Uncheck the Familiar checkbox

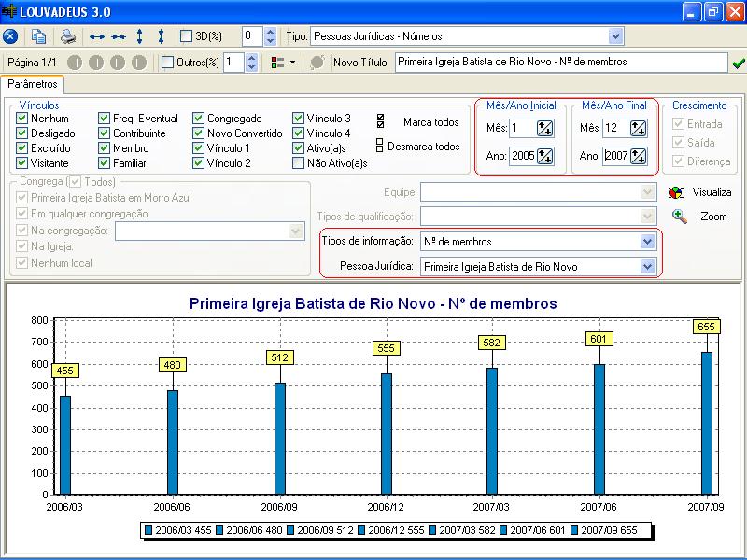point(104,162)
